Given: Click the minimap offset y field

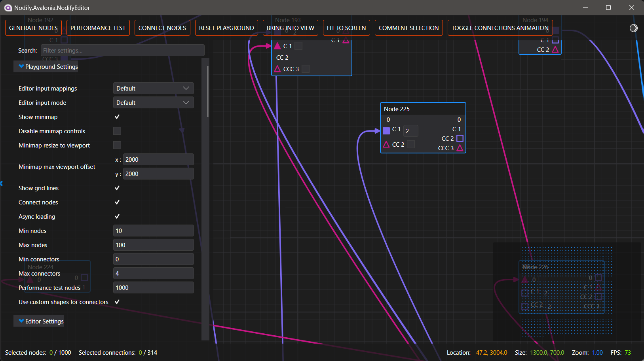Looking at the screenshot, I should click(x=158, y=174).
